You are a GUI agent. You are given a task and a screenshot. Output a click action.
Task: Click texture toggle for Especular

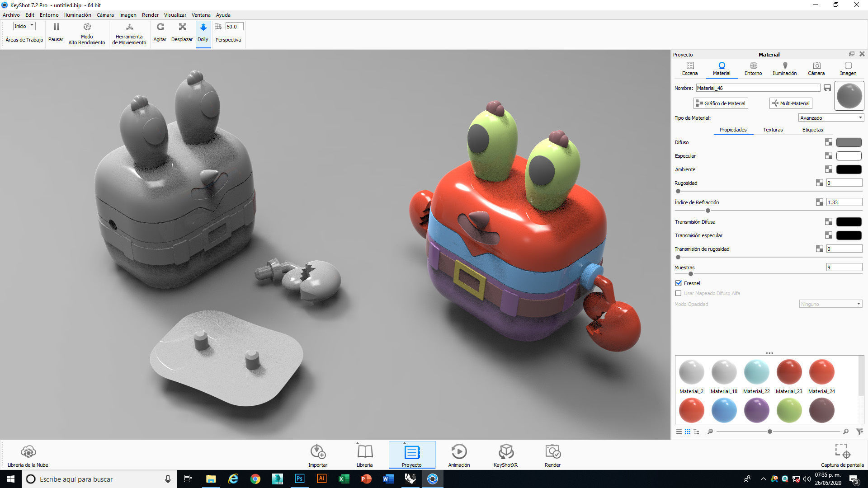click(x=829, y=156)
